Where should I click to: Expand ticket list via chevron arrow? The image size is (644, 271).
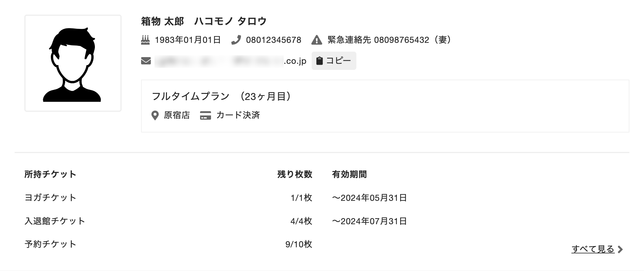(x=621, y=249)
